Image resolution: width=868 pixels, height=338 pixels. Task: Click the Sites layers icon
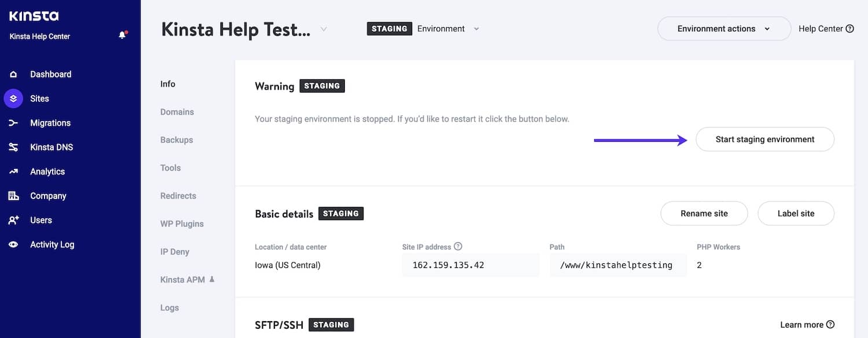[x=13, y=99]
